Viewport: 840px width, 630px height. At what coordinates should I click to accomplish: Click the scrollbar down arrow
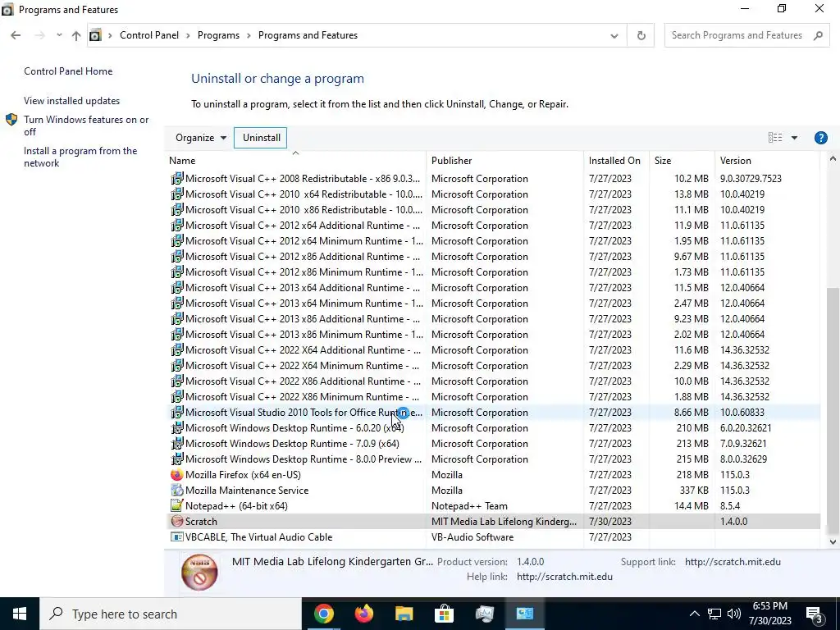[x=833, y=542]
